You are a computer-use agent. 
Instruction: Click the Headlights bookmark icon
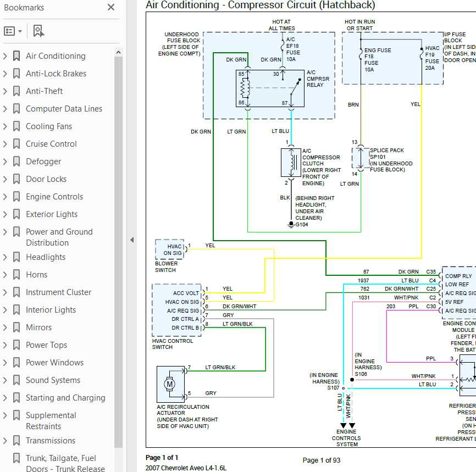pyautogui.click(x=16, y=257)
